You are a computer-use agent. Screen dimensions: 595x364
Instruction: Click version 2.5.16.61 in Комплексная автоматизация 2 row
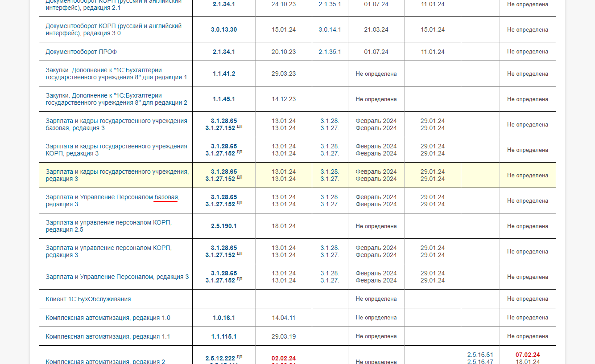(480, 355)
